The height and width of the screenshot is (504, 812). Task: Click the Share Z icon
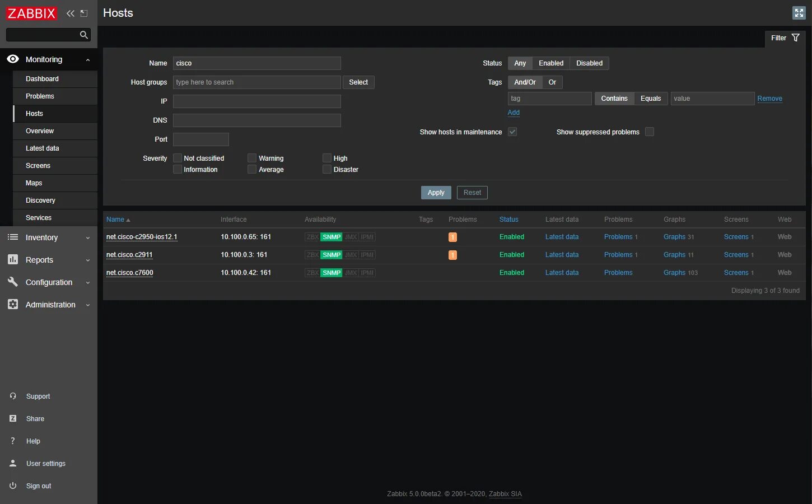pos(13,418)
